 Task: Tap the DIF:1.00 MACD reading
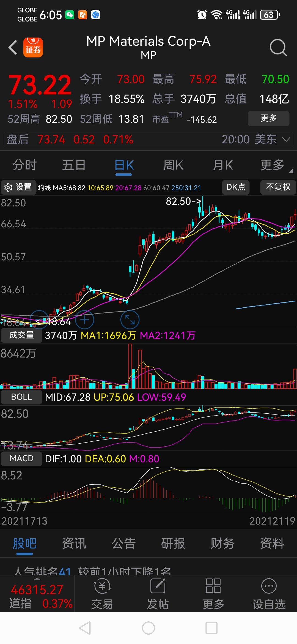pos(63,459)
